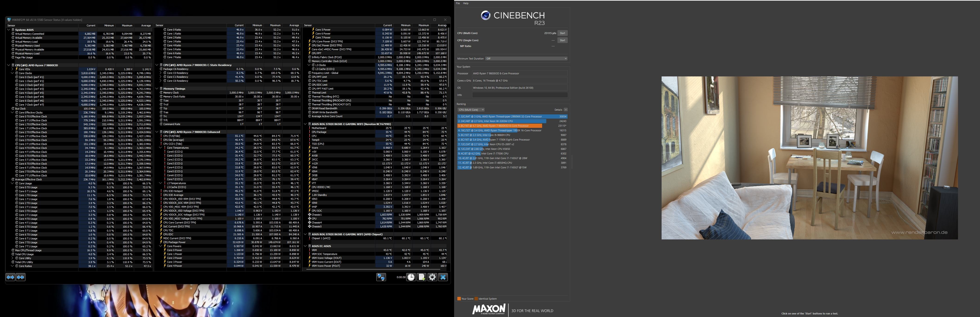Screen dimensions: 980x317
Task: Open the Help menu in Cinebench
Action: tap(466, 3)
